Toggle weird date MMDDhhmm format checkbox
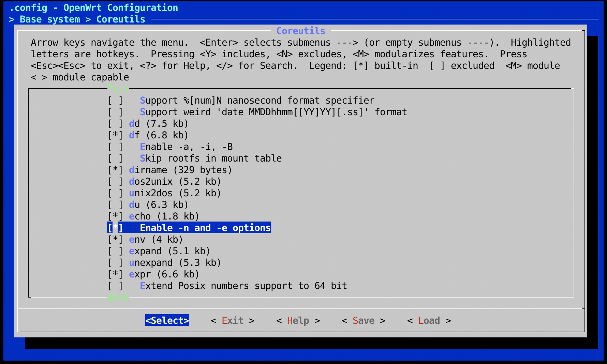 115,112
